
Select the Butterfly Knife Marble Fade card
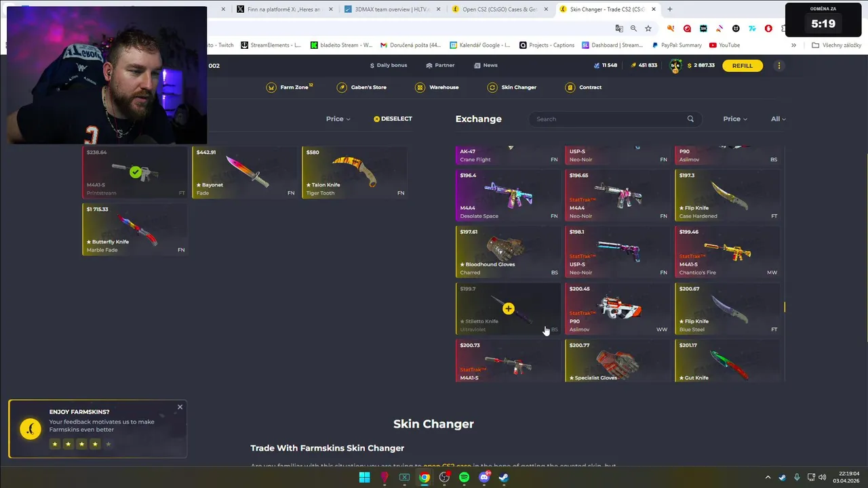point(134,229)
